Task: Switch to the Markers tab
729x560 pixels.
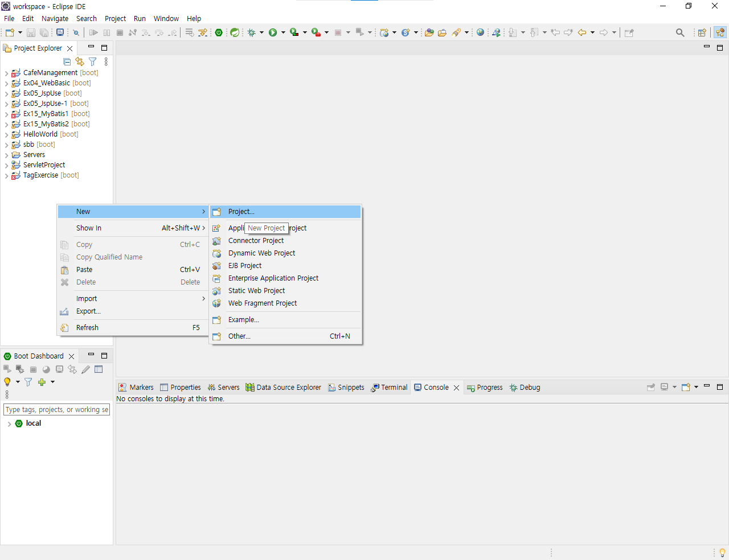Action: point(136,388)
